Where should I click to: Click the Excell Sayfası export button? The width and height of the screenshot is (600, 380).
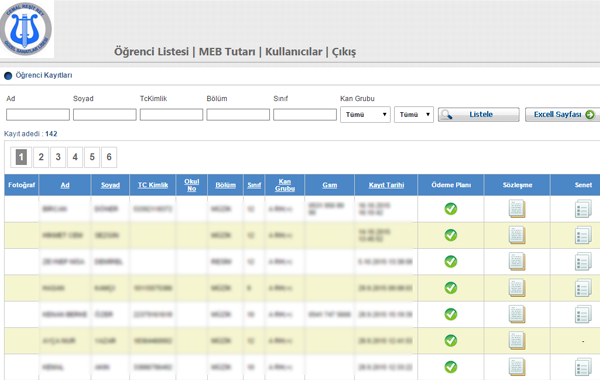coord(562,114)
